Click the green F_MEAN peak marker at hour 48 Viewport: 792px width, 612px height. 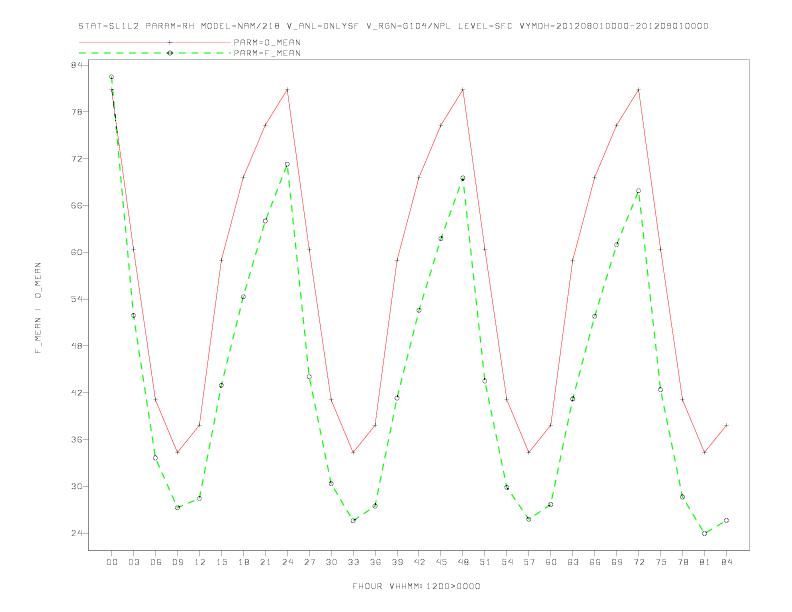click(x=463, y=178)
